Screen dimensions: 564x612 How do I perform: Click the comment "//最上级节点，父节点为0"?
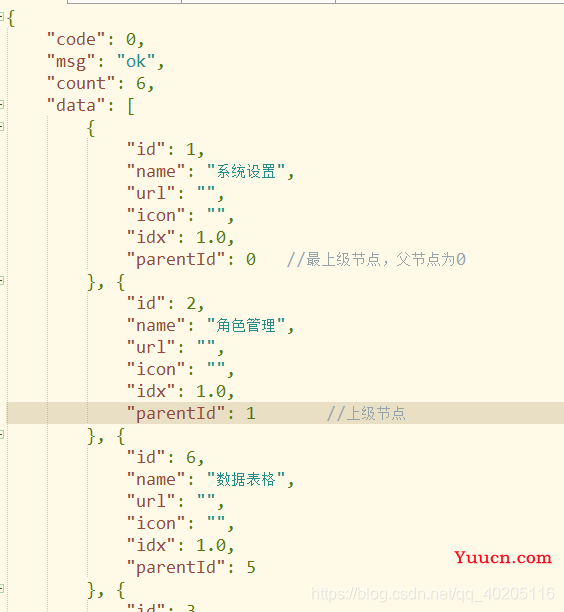[376, 259]
